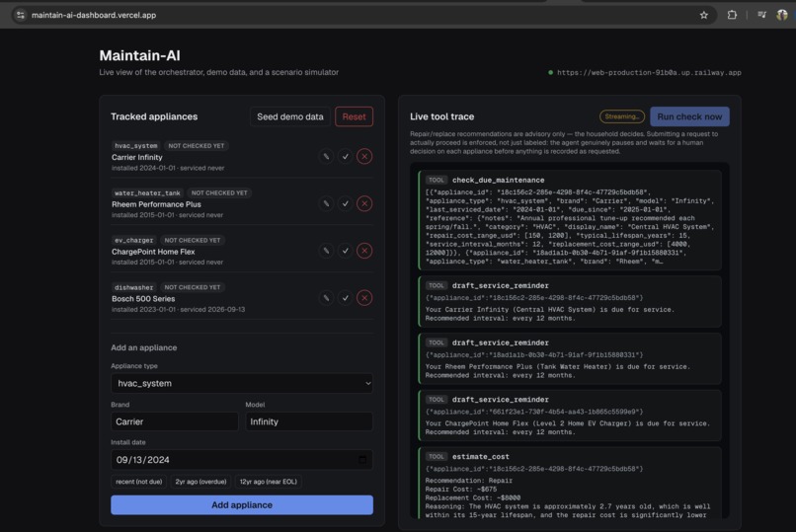Mark Rheem Performance Plus serviced checkmark

(x=346, y=203)
